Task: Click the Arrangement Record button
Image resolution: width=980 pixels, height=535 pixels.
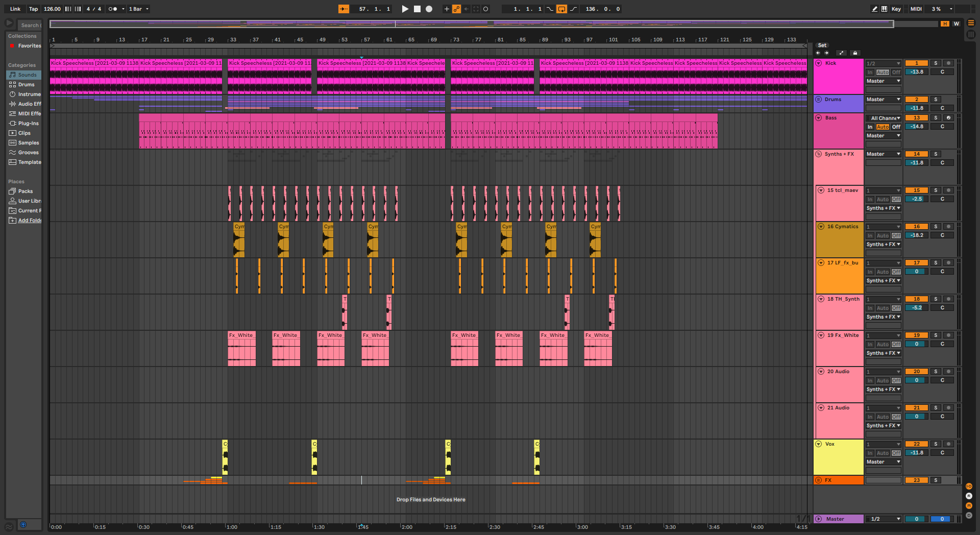Action: click(429, 9)
